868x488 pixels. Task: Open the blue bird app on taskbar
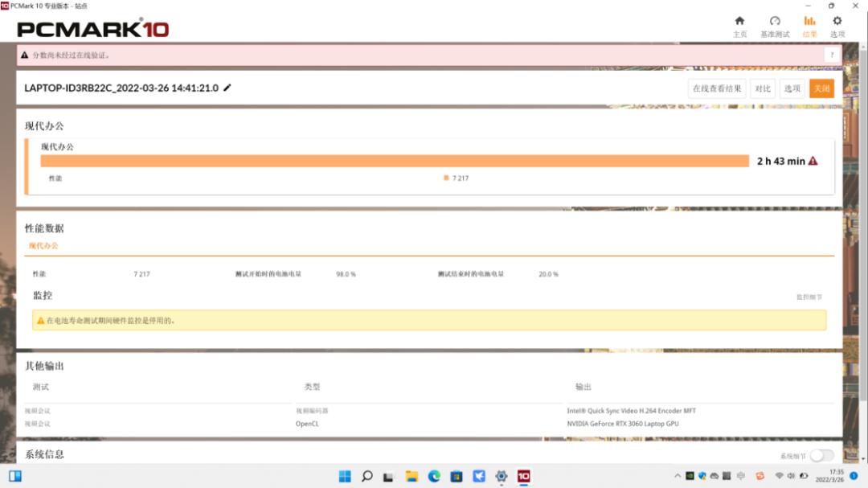(x=479, y=477)
